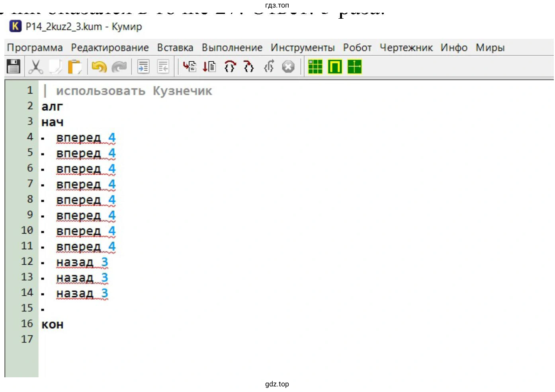Click the indent lines toolbar icon
The height and width of the screenshot is (392, 555).
coord(143,66)
